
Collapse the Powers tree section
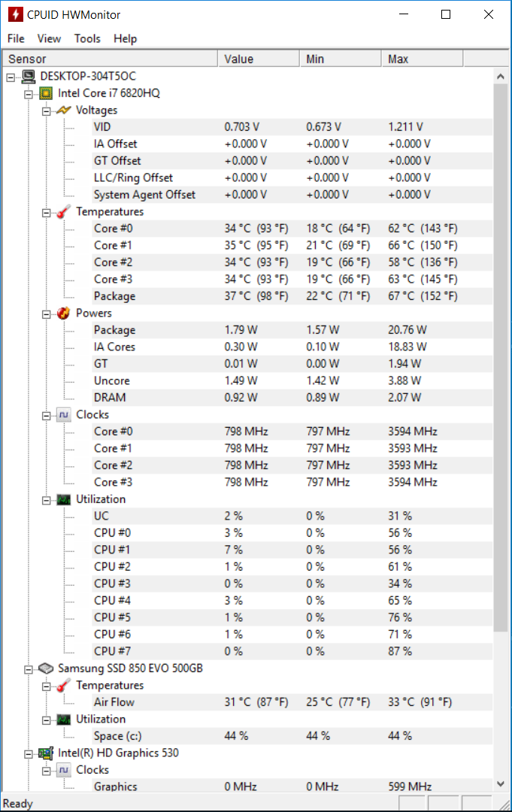coord(46,314)
